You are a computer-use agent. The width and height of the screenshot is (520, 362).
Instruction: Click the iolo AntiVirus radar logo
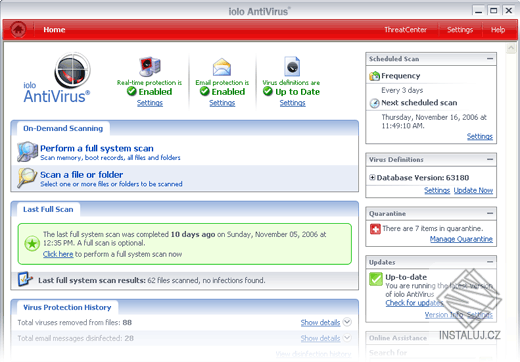72,70
